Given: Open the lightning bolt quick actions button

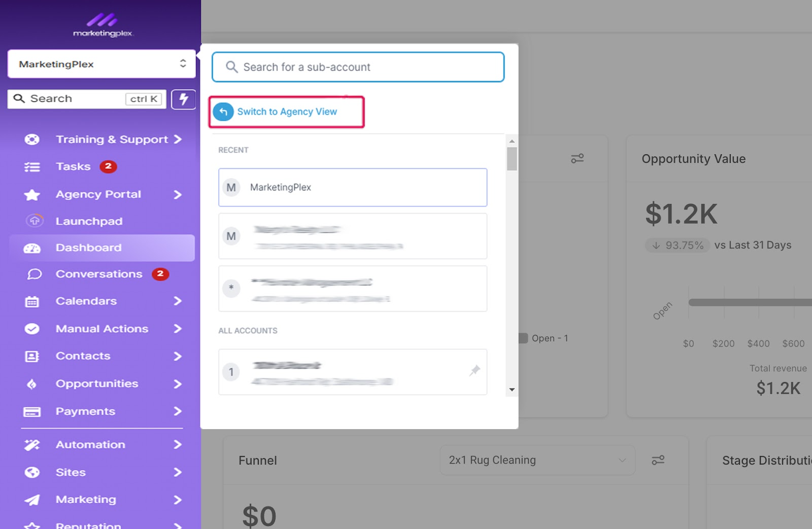Looking at the screenshot, I should point(183,99).
